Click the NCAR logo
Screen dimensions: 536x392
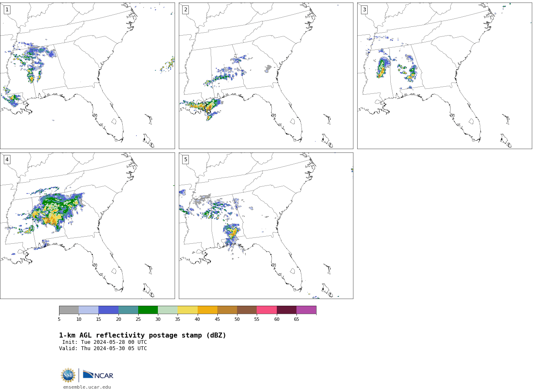tap(98, 375)
